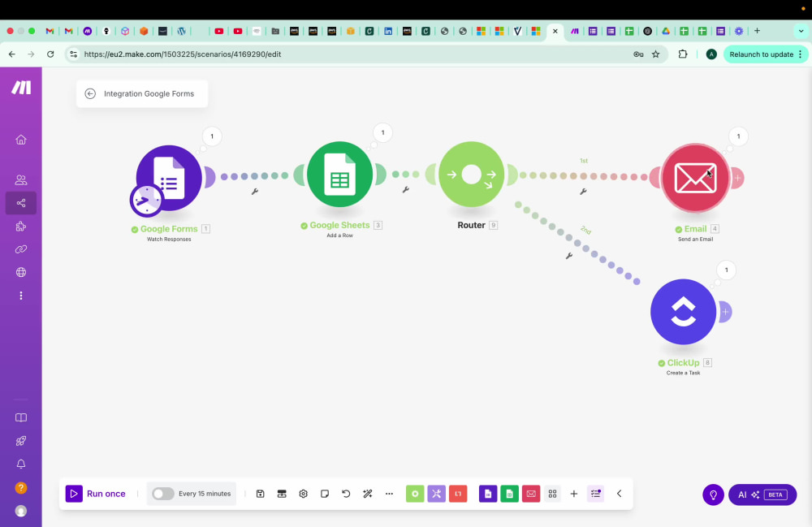Open the ClickUp Create a Task module
The image size is (812, 527).
(x=683, y=312)
